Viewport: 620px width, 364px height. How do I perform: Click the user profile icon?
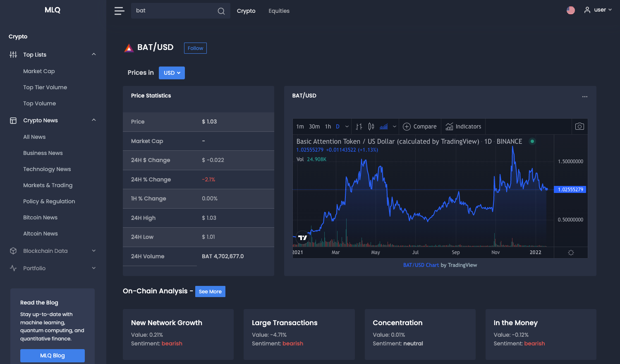click(587, 10)
